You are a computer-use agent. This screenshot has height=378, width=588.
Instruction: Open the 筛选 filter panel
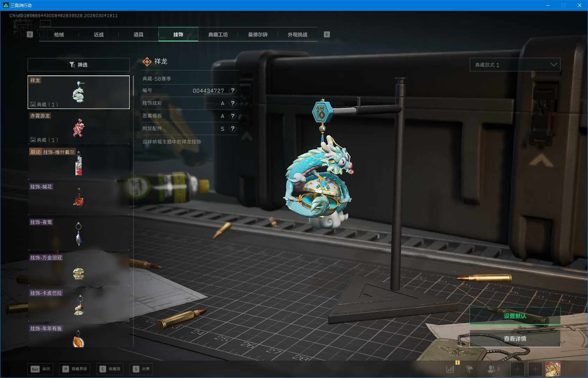[x=79, y=65]
